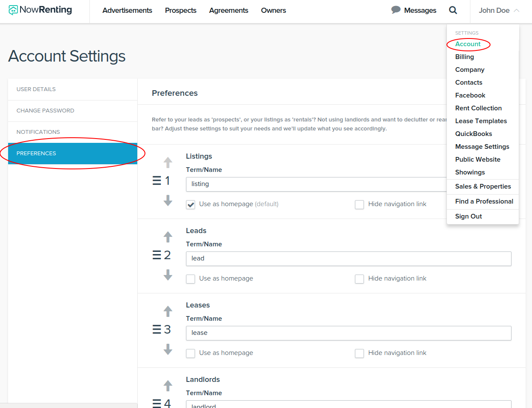Click the Landlords reorder handle icon
This screenshot has height=408, width=532.
click(157, 403)
